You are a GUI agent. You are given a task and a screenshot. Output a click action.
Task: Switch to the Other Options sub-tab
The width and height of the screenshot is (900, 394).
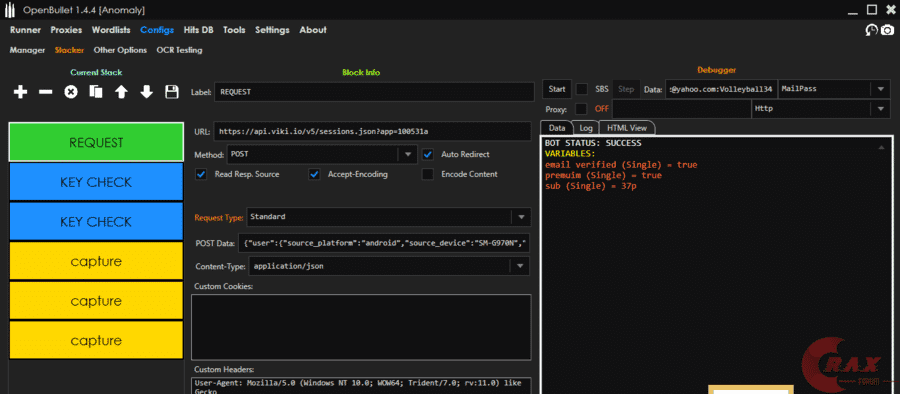point(120,50)
